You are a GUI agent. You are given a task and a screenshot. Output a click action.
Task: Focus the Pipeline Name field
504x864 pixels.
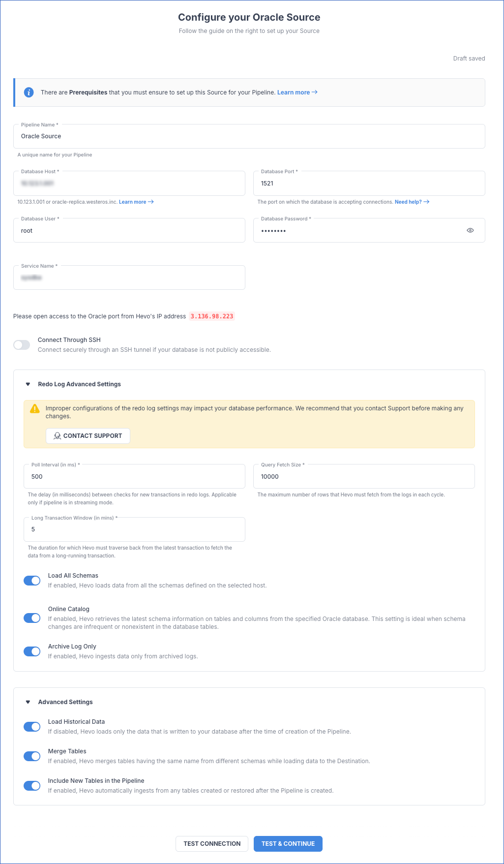[x=249, y=136]
